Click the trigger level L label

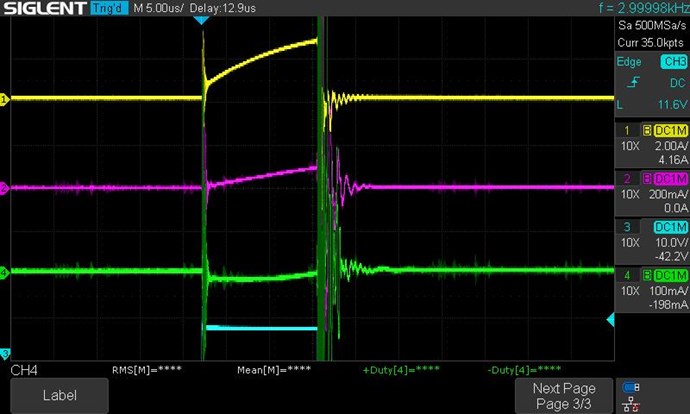coord(620,105)
